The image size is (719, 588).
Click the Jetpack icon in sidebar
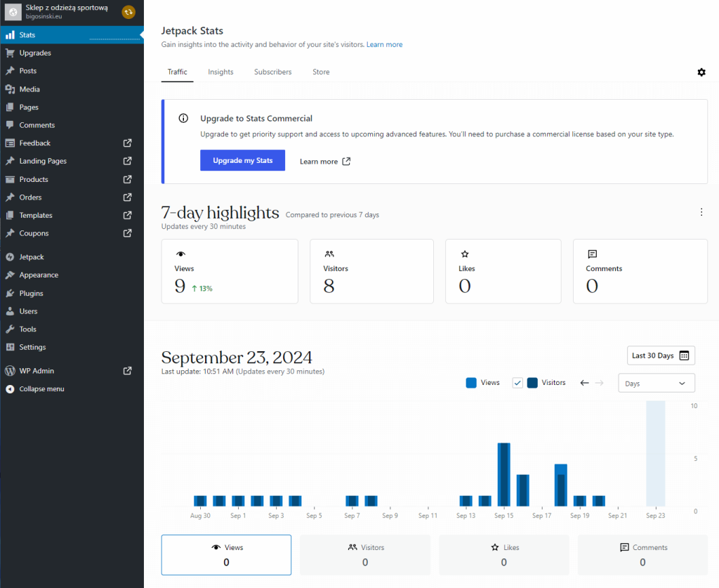[x=10, y=257]
